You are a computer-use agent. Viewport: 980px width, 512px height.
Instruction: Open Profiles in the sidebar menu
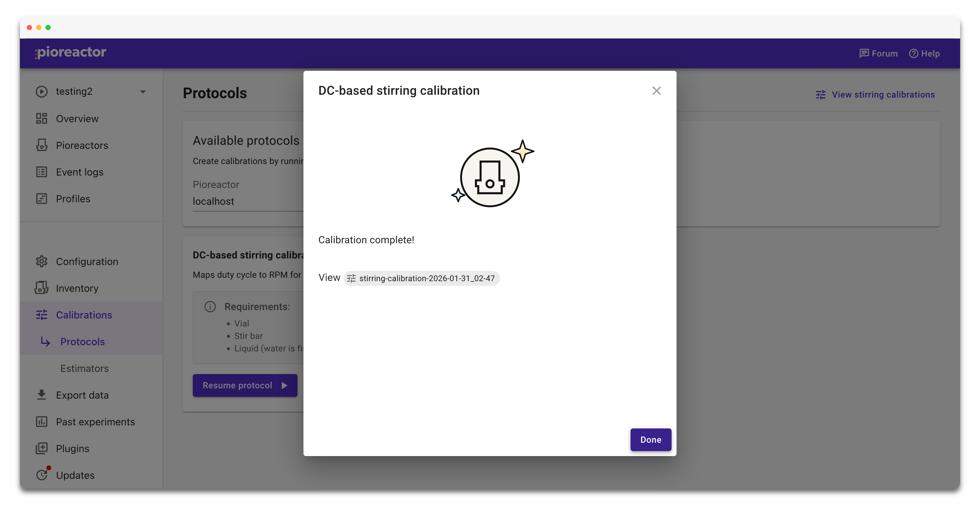73,199
